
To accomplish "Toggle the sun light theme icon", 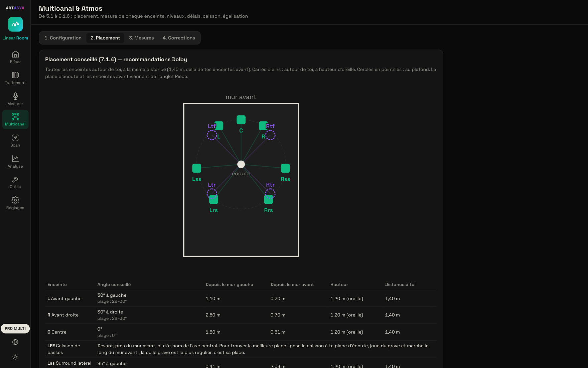I will (15, 357).
